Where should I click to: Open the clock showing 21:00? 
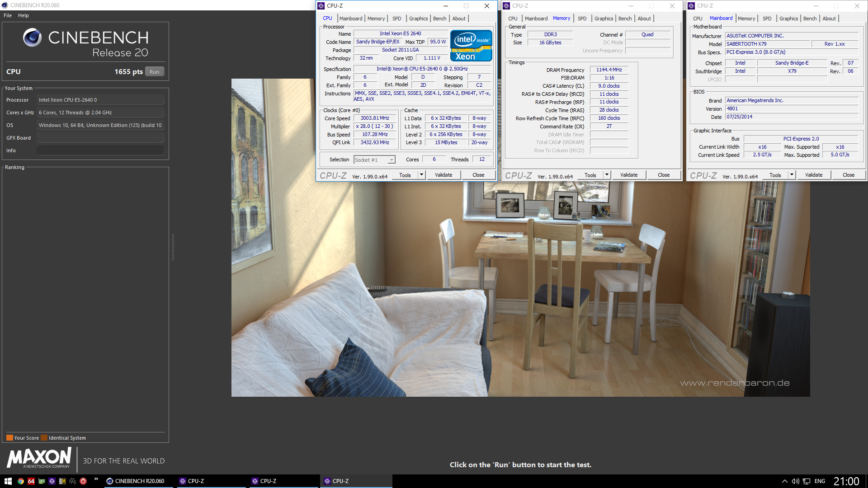[x=846, y=481]
